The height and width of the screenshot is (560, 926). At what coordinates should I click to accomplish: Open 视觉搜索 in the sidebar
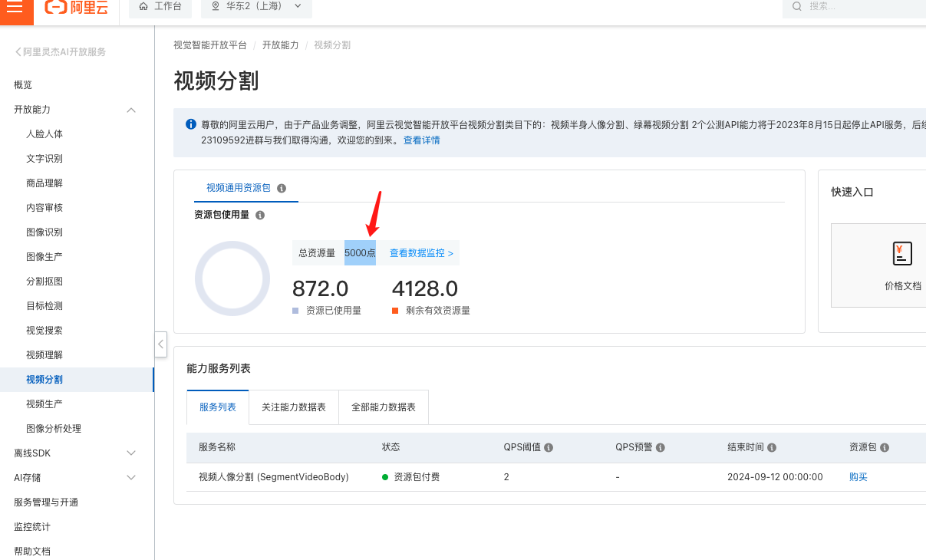click(44, 331)
